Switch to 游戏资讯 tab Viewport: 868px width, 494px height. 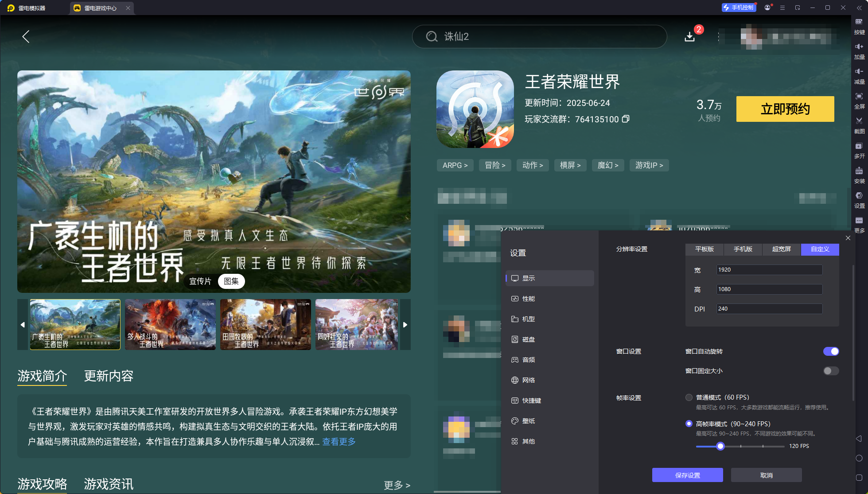pos(109,484)
